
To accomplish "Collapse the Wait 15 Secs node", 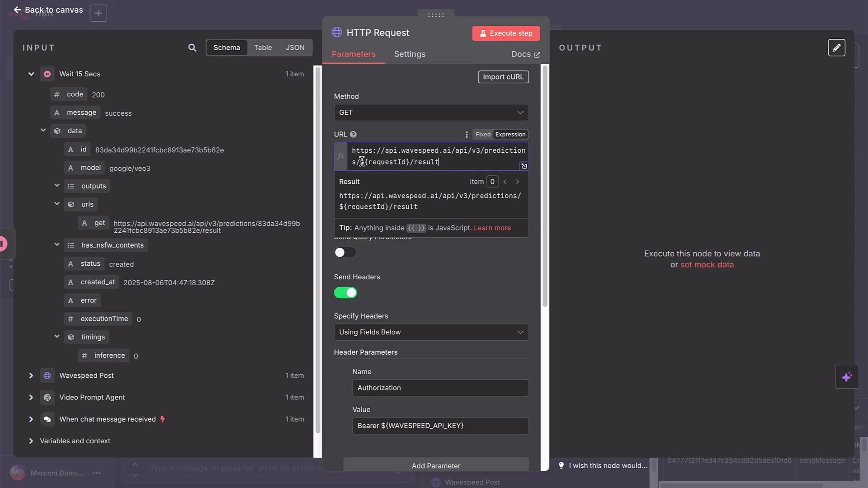I will click(31, 74).
